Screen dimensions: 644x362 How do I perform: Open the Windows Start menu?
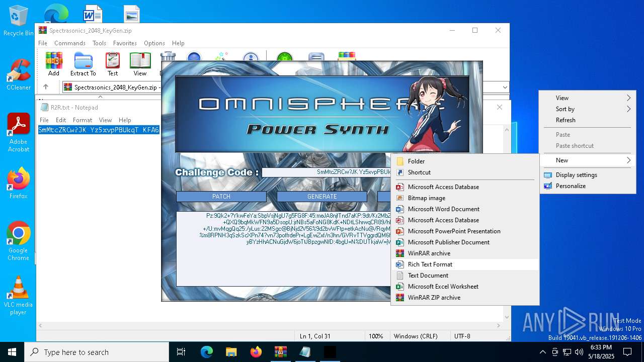coord(12,352)
